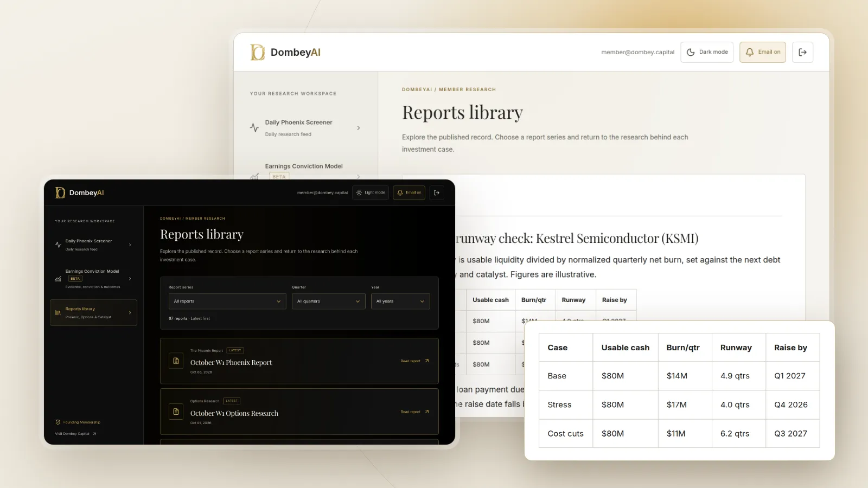
Task: Click the document icon on October W1 Options Research
Action: pyautogui.click(x=176, y=412)
